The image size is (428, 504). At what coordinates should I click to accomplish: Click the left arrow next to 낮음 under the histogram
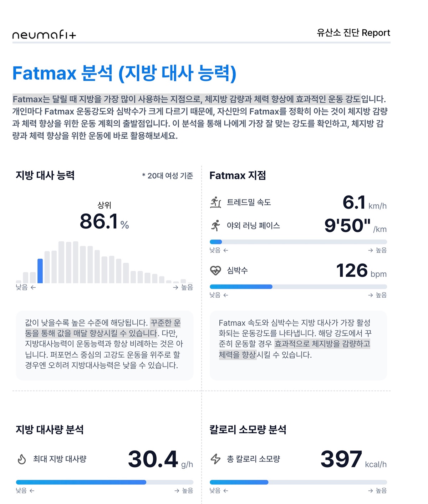(33, 287)
